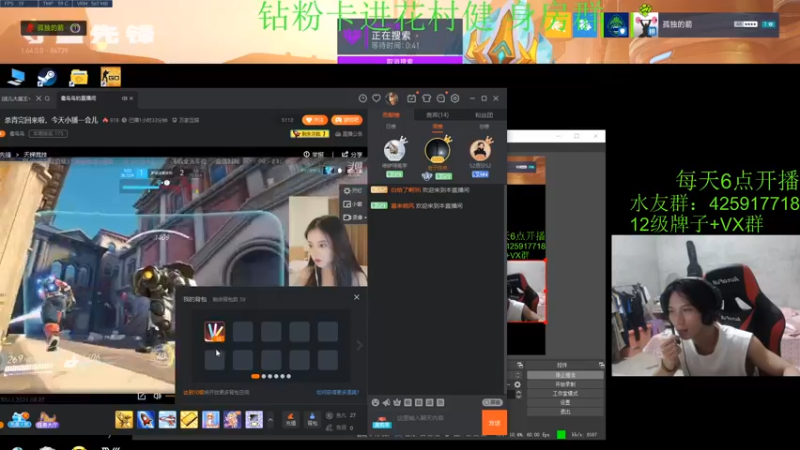
Task: Send the rocket gift in gift bar
Action: (x=145, y=419)
